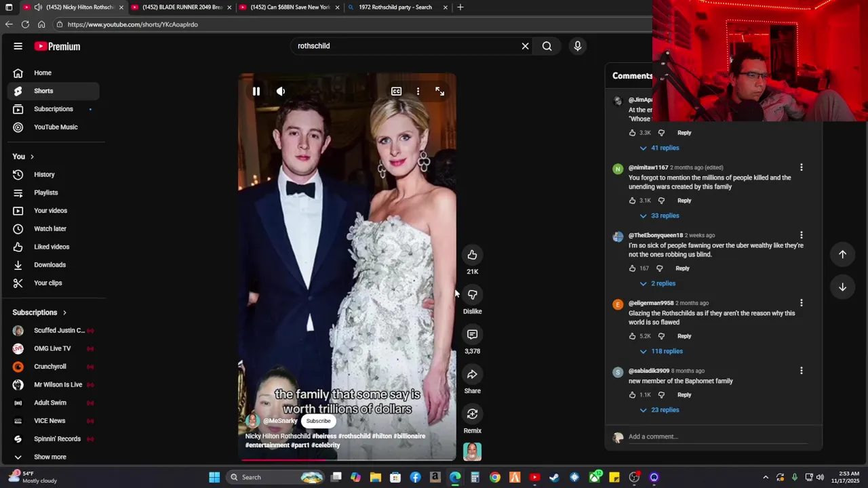868x488 pixels.
Task: Open Your clips
Action: coord(53,283)
